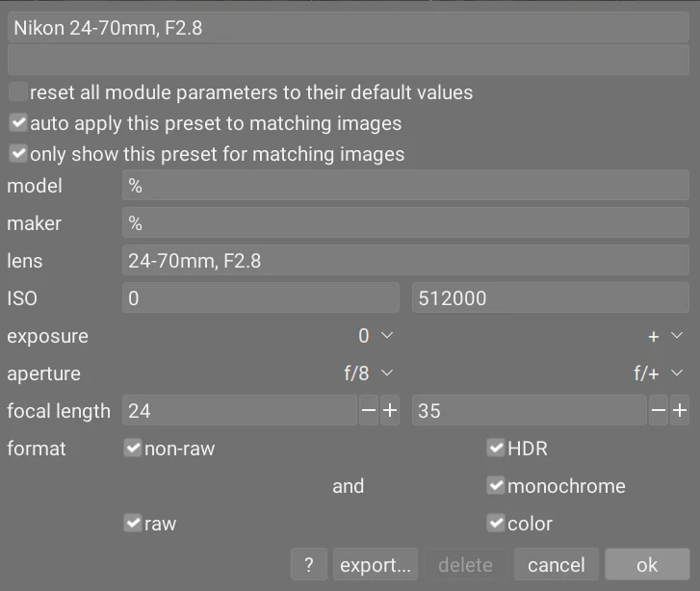700x591 pixels.
Task: Uncheck the raw format checkbox
Action: tap(133, 523)
